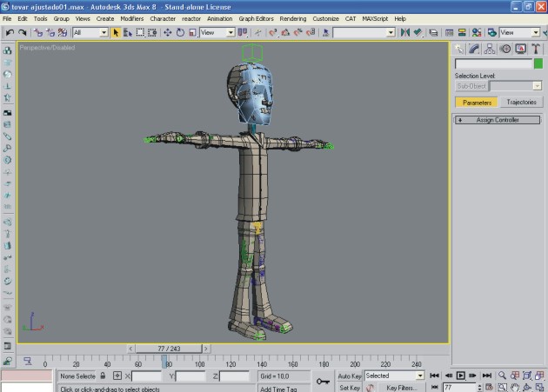Click the Align tool icon
This screenshot has width=548, height=392.
point(418,32)
